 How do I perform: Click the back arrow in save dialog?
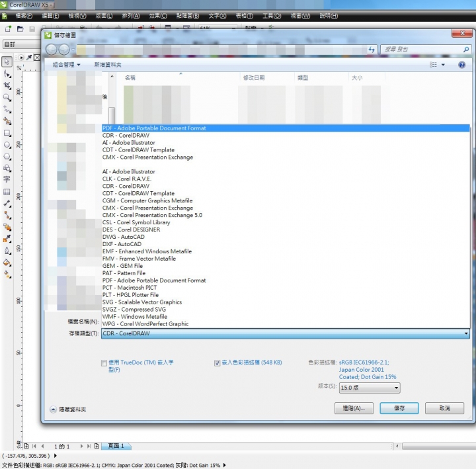52,50
